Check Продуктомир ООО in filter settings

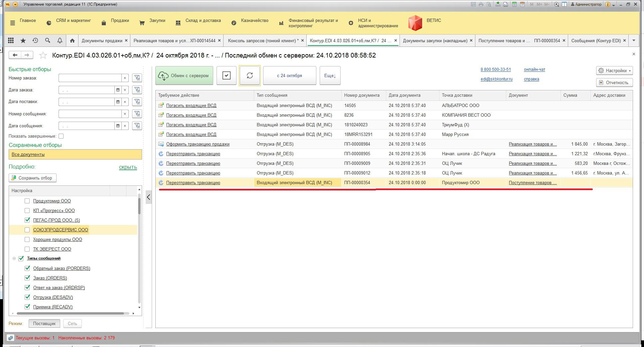click(x=27, y=201)
